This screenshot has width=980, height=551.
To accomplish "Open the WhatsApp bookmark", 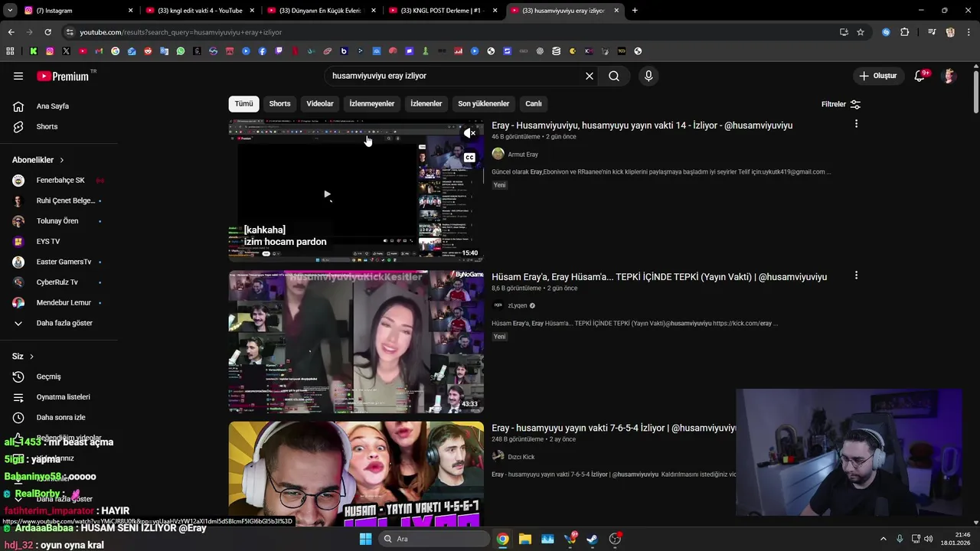I will click(181, 51).
